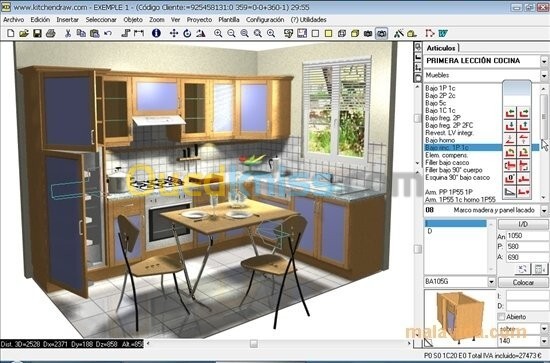This screenshot has height=363, width=550.
Task: Expand the BA105G reference dropdown
Action: pyautogui.click(x=491, y=282)
